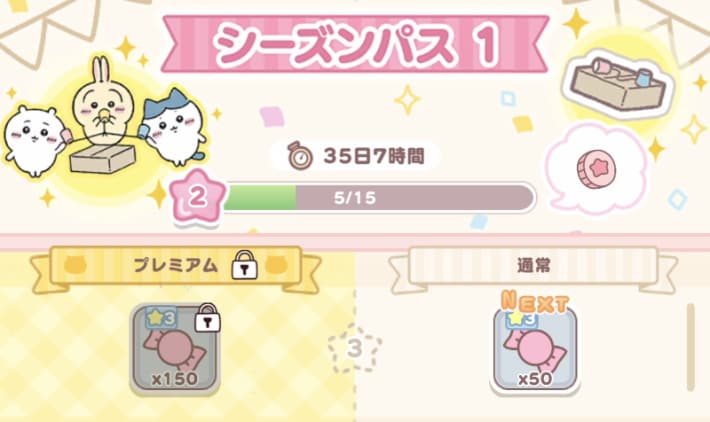Click the pink star coin bubble
Image resolution: width=710 pixels, height=422 pixels.
[x=597, y=169]
